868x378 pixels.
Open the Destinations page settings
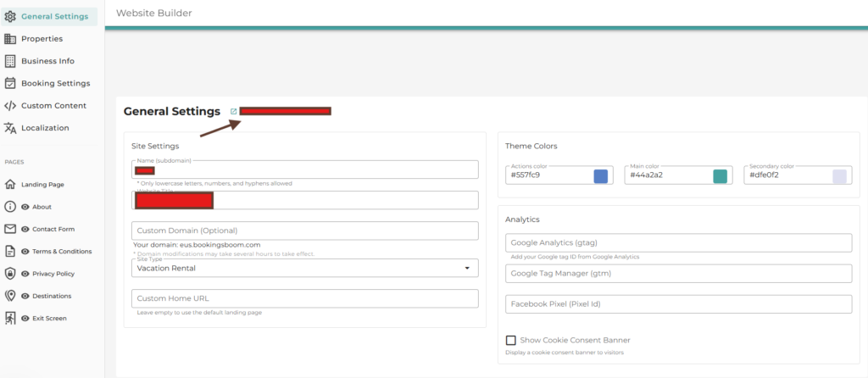point(52,296)
